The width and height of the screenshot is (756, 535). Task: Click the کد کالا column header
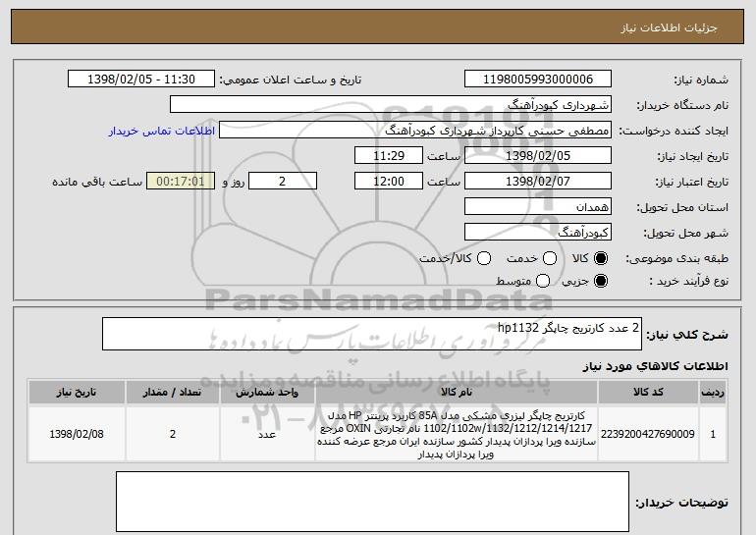(x=648, y=393)
